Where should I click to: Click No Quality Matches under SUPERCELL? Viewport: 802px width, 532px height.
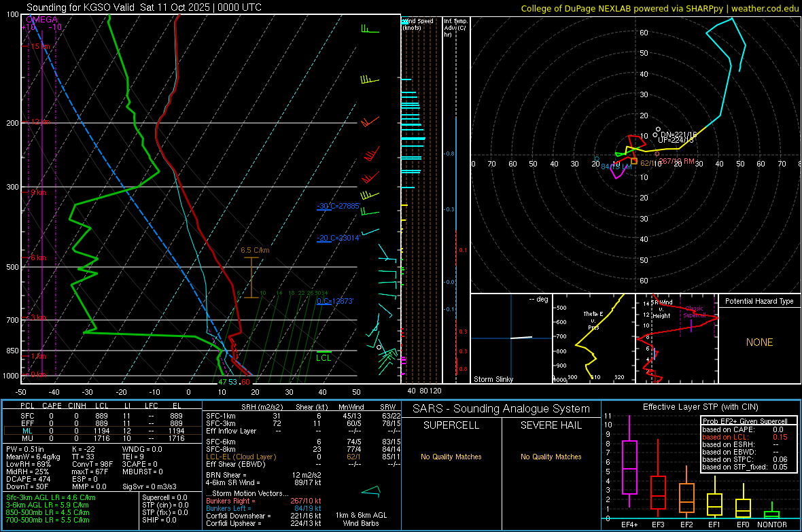451,457
